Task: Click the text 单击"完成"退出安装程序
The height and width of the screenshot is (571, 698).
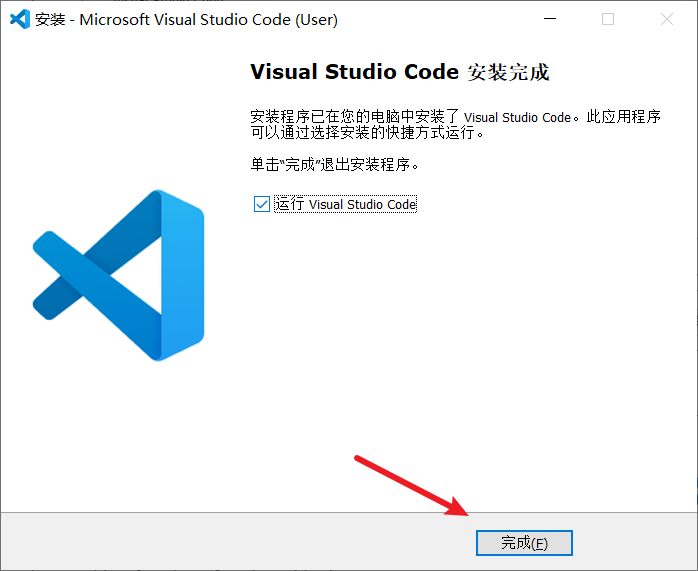Action: click(335, 165)
